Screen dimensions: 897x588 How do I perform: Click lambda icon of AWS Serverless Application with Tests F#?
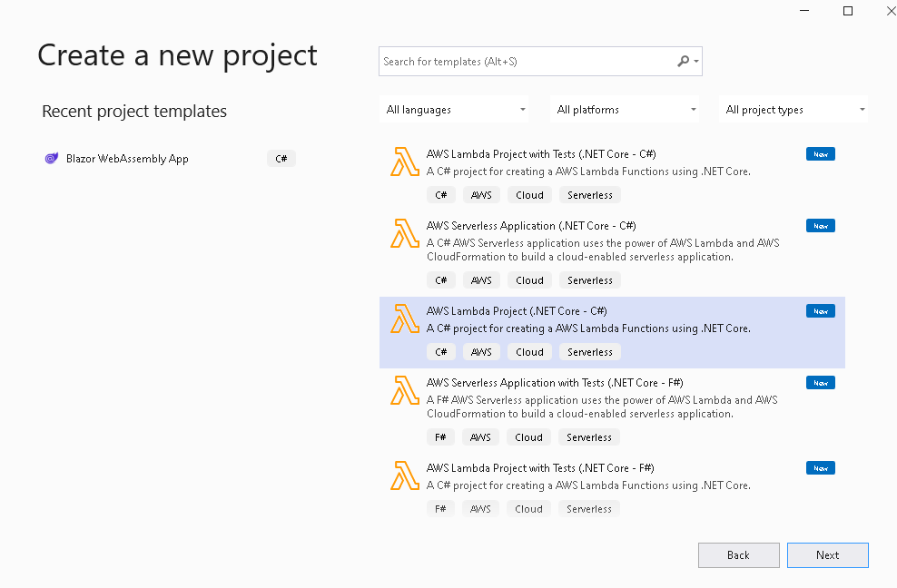404,390
